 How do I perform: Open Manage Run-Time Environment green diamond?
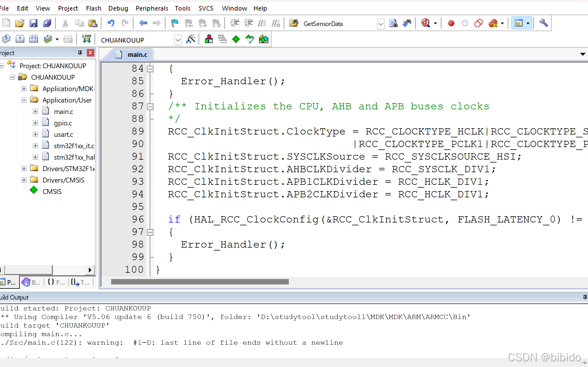click(236, 39)
